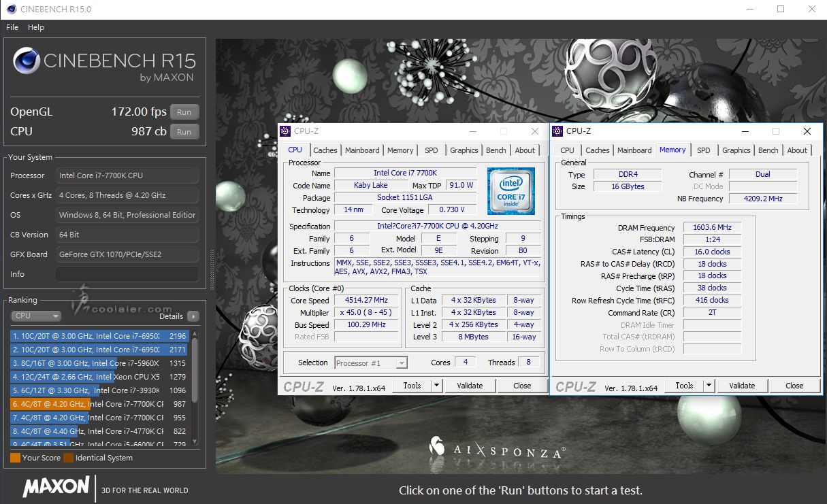Click the Processor name field in Your System
The height and width of the screenshot is (504, 827).
coord(127,175)
